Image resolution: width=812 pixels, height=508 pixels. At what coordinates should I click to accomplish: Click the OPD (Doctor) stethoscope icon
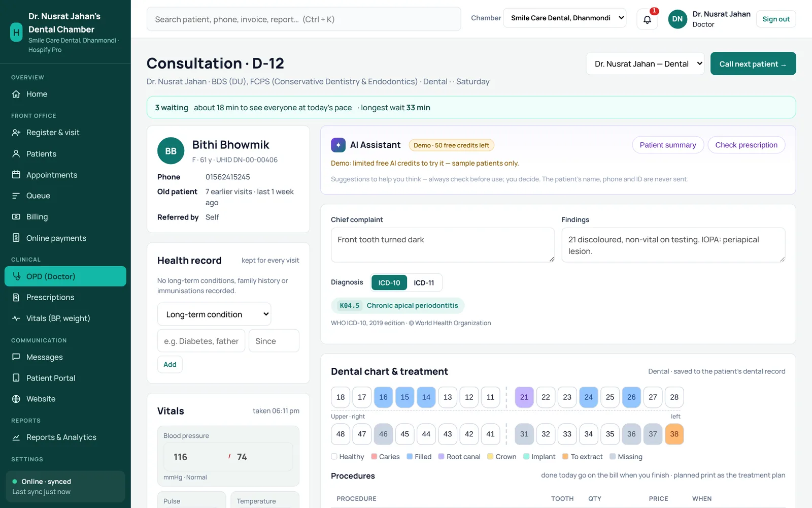coord(16,276)
